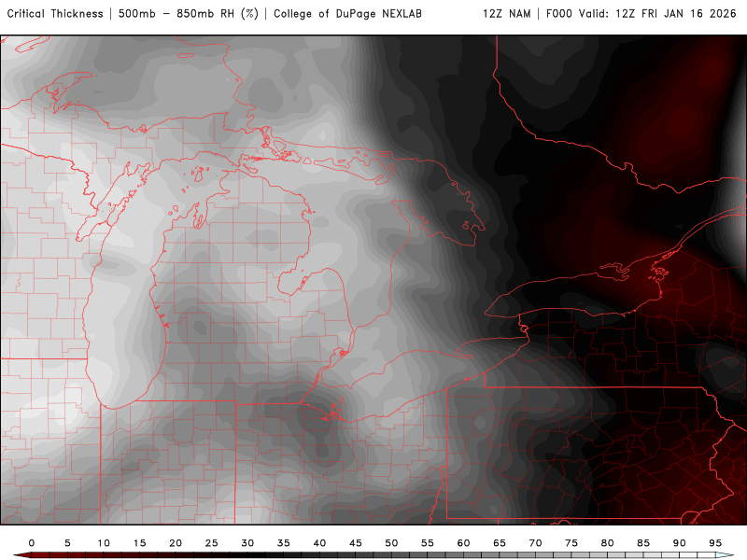The image size is (747, 560).
Task: Click the '45' legend value
Action: (356, 543)
